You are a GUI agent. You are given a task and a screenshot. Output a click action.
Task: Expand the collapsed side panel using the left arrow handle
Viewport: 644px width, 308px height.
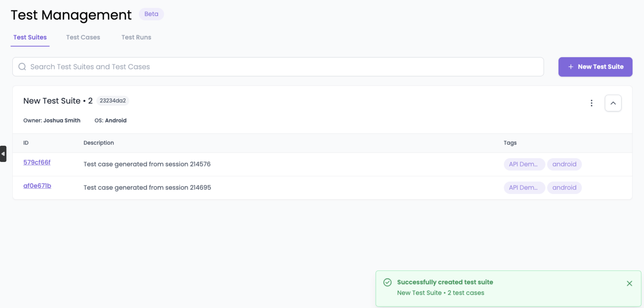click(3, 154)
